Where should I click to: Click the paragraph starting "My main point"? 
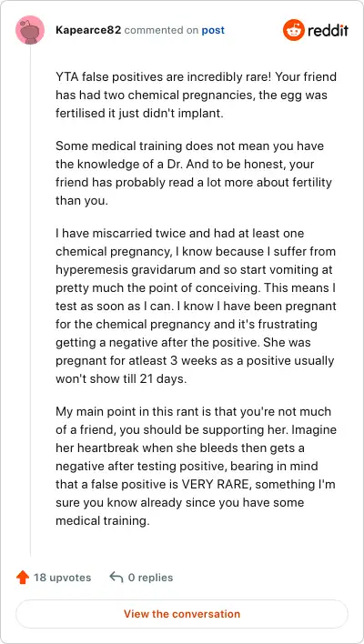coord(196,466)
